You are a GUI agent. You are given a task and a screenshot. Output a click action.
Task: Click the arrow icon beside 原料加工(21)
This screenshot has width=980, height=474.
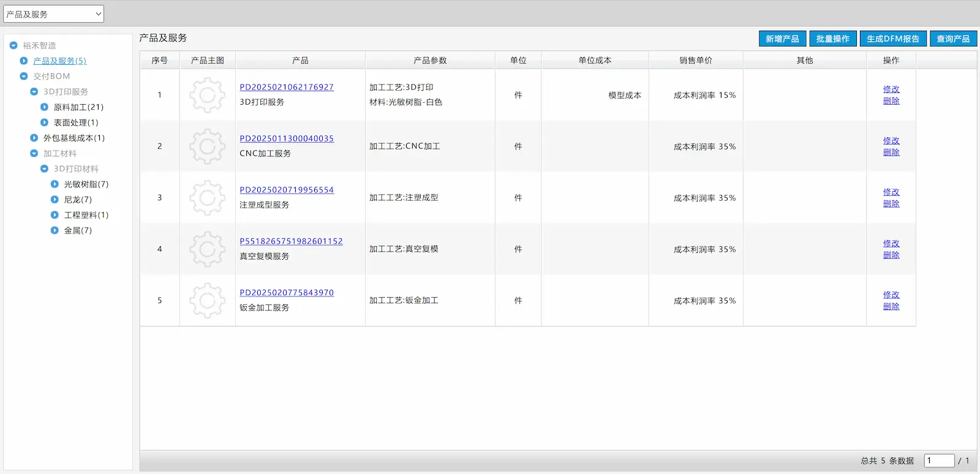click(x=44, y=107)
